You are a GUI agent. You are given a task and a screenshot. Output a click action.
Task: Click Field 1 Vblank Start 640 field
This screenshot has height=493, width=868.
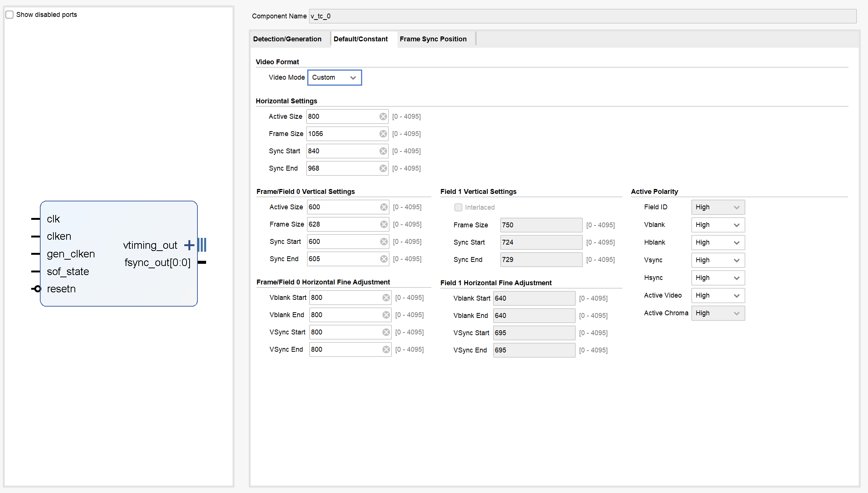pos(534,298)
